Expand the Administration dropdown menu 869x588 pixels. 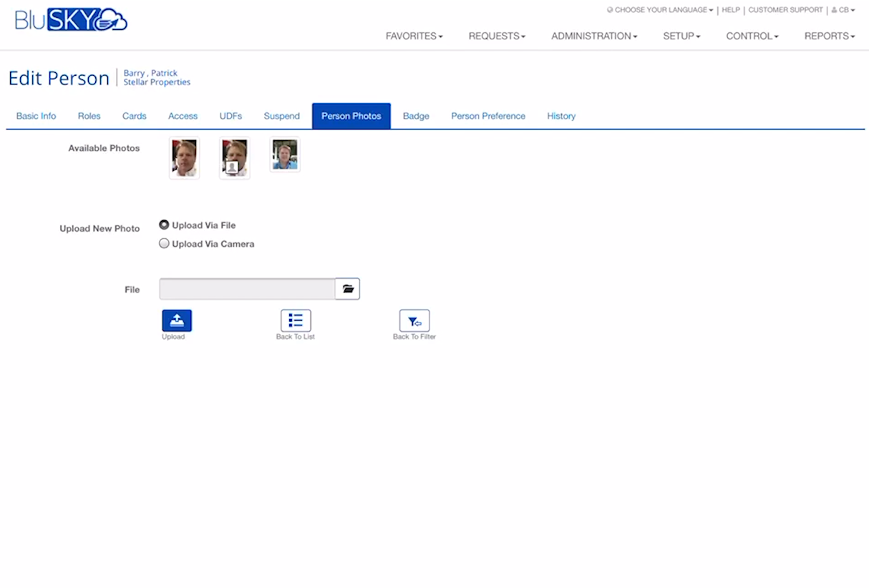click(594, 36)
